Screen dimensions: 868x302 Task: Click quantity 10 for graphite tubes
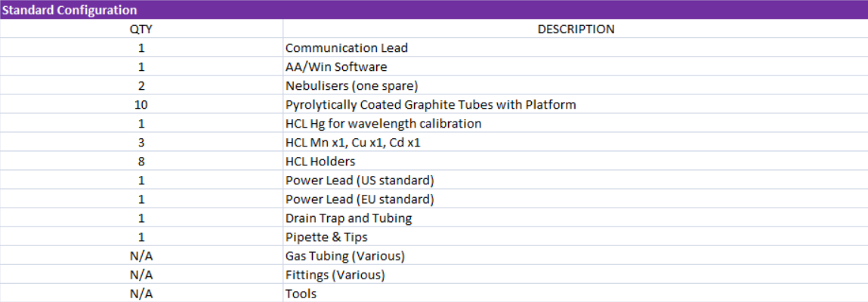click(x=141, y=105)
